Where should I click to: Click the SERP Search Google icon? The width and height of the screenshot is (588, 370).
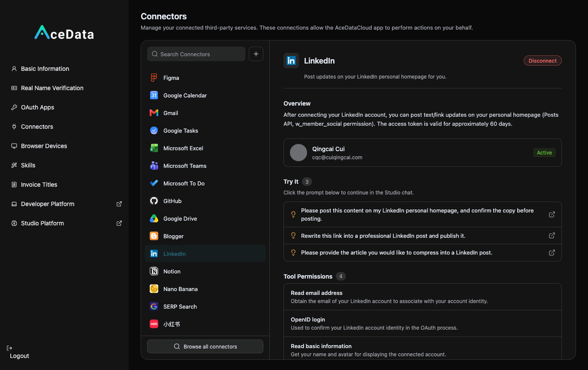point(154,306)
